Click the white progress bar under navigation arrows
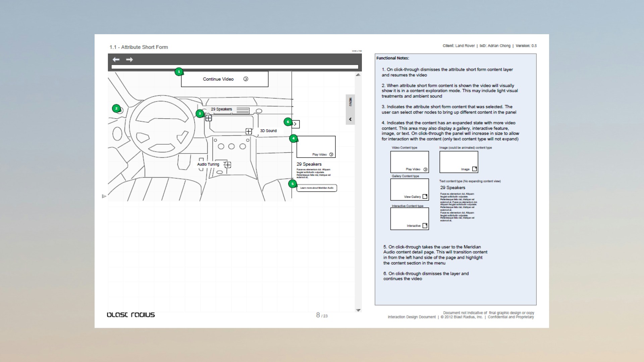Viewport: 644px width, 362px height. click(x=234, y=67)
